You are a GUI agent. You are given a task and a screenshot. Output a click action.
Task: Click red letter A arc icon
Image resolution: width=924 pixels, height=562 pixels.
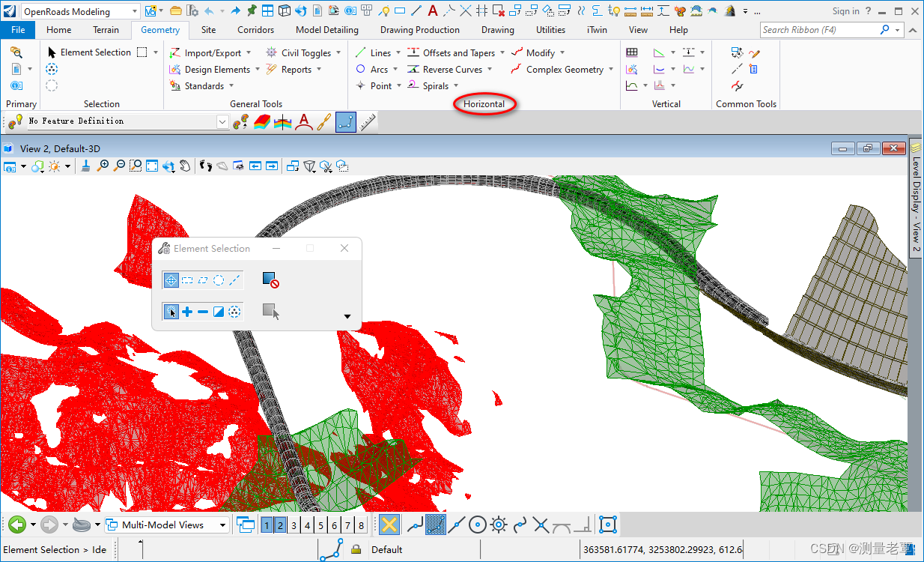point(303,121)
